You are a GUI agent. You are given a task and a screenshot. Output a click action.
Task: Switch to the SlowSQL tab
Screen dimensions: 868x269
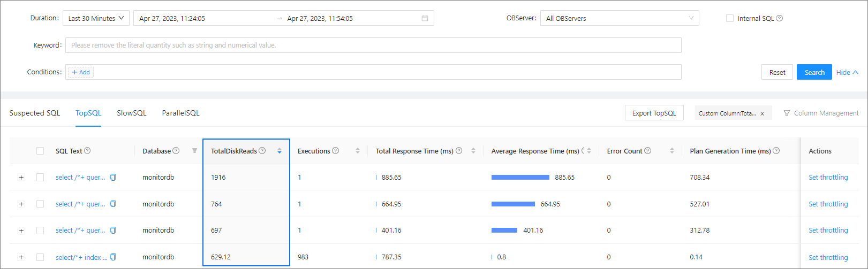click(x=131, y=113)
